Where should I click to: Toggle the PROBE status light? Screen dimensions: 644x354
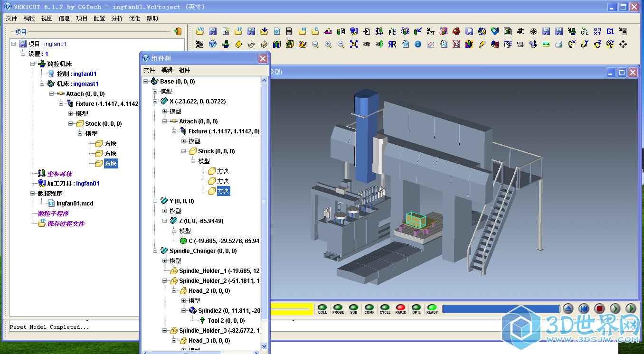[338, 309]
